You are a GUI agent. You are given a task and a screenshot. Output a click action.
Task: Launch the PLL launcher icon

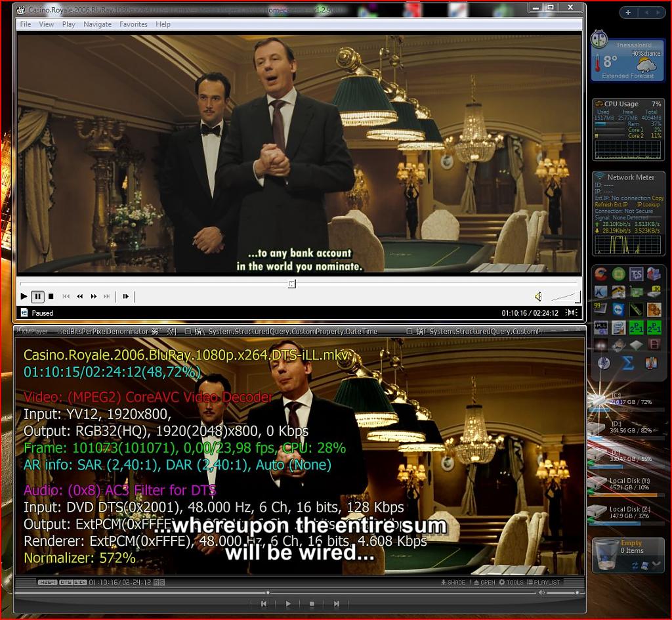[601, 328]
